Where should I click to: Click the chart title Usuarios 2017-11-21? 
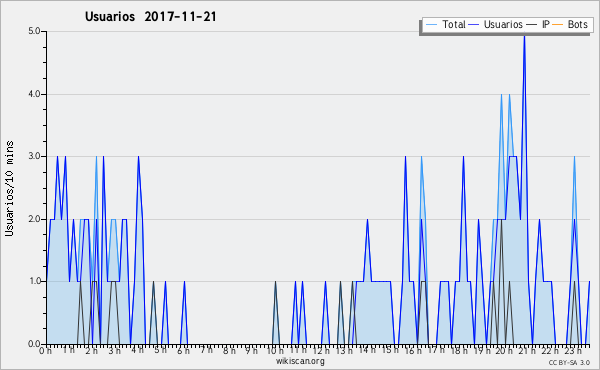click(x=151, y=17)
